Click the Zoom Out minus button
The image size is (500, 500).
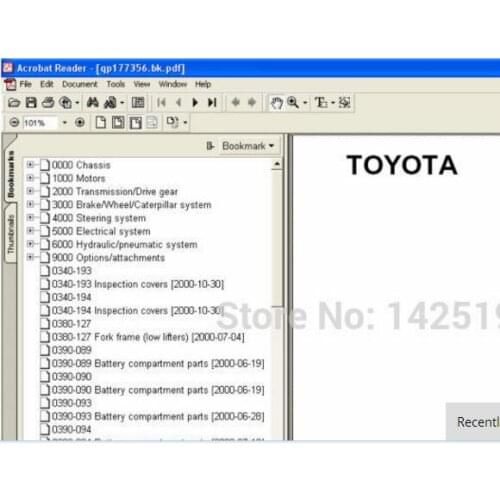click(14, 122)
